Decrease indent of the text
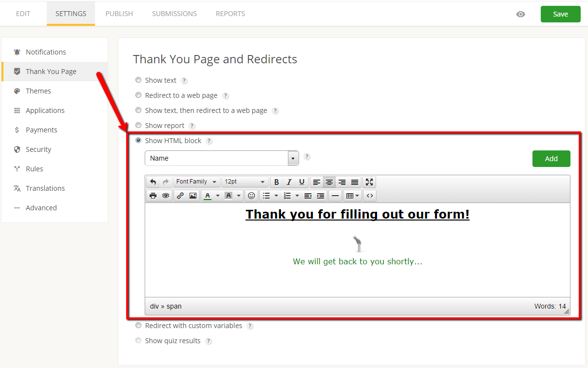588x368 pixels. [x=308, y=196]
